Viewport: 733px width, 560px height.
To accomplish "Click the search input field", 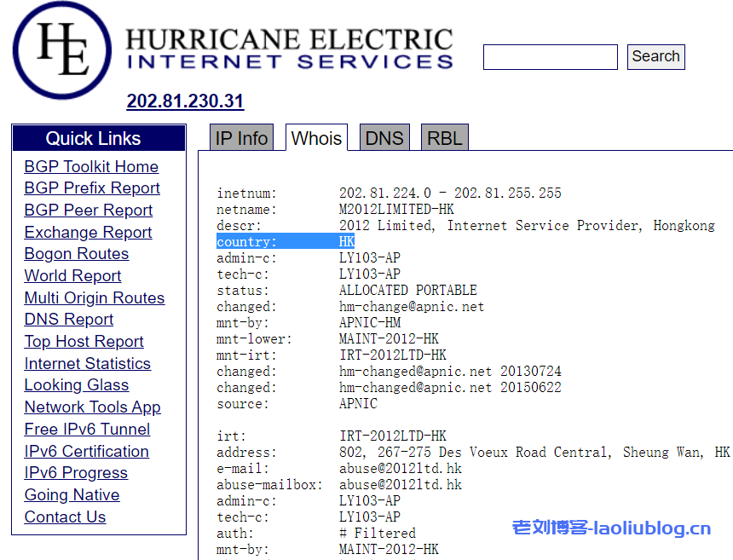I will (x=550, y=57).
